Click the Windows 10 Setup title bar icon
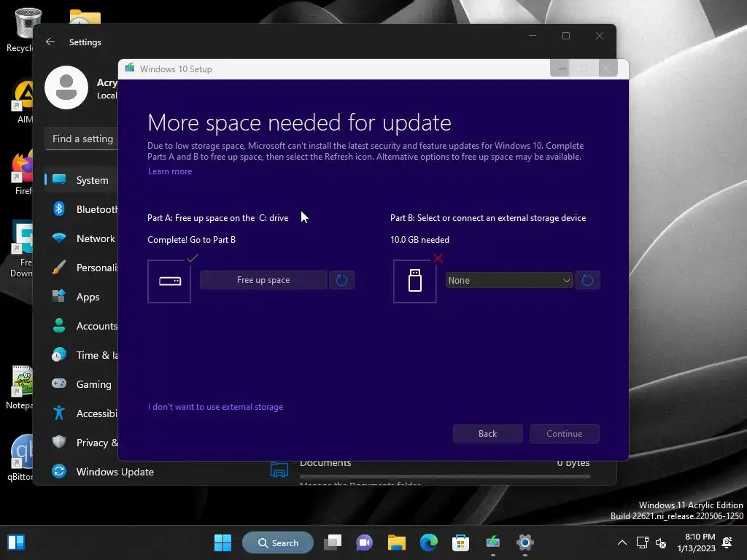 pos(130,68)
